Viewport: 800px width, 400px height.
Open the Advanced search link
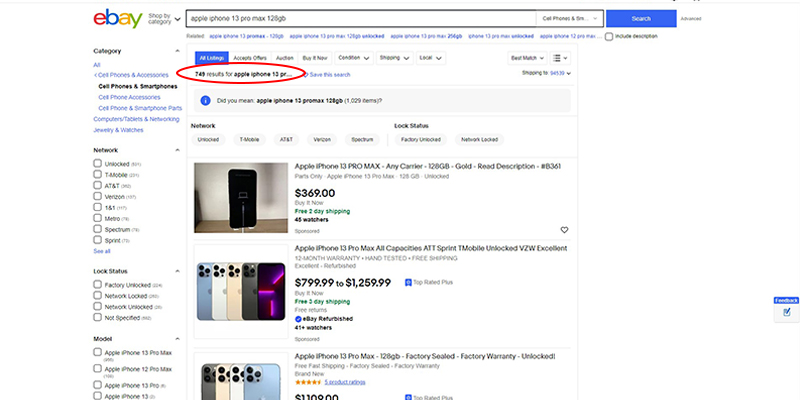coord(691,19)
